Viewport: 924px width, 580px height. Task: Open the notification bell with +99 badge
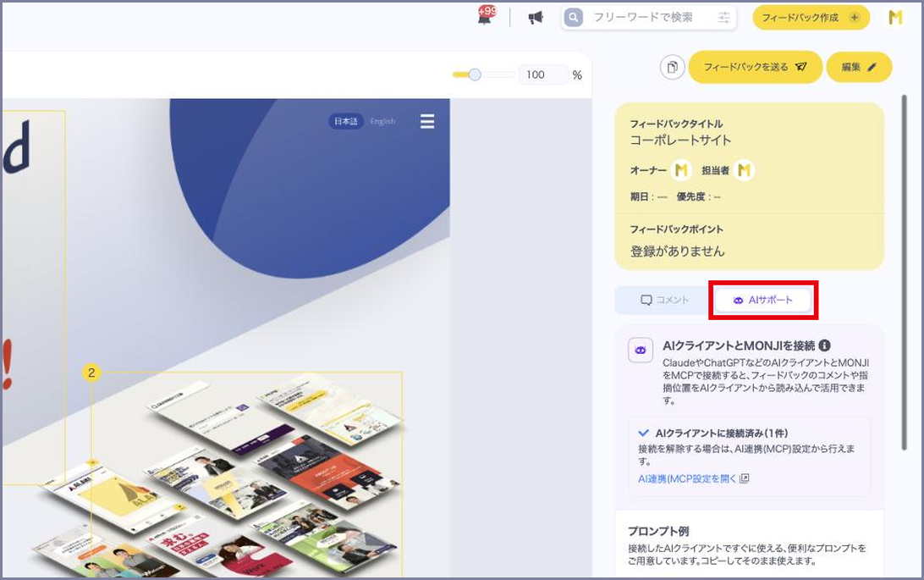tap(487, 16)
